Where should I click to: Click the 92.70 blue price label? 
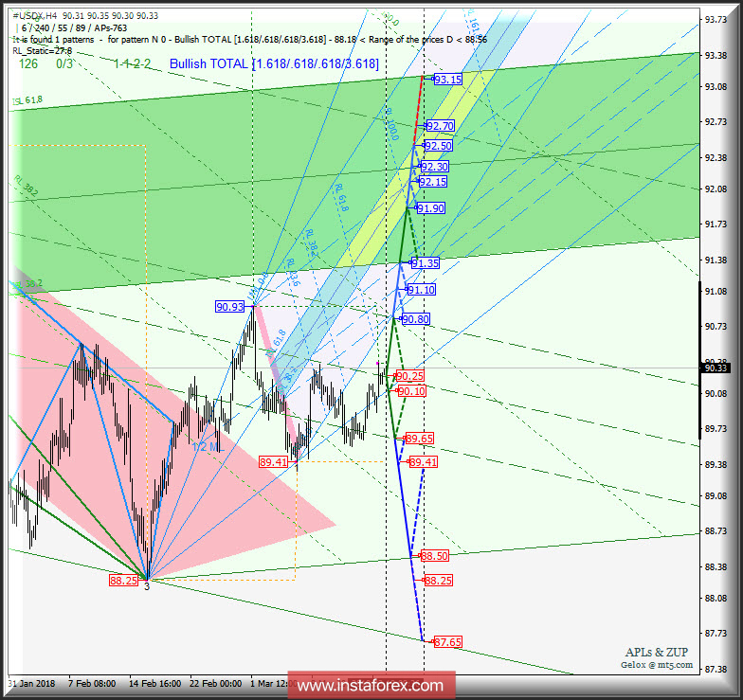[x=440, y=126]
